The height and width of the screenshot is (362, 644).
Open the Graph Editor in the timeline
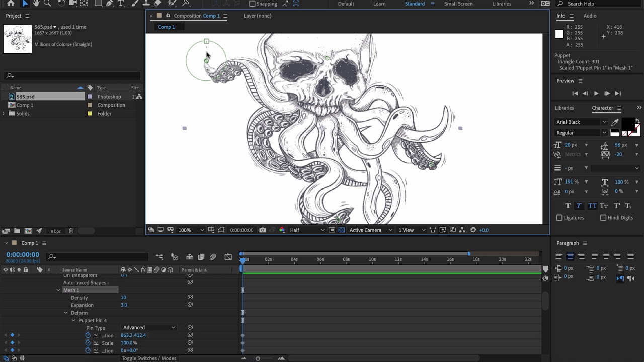point(228,257)
